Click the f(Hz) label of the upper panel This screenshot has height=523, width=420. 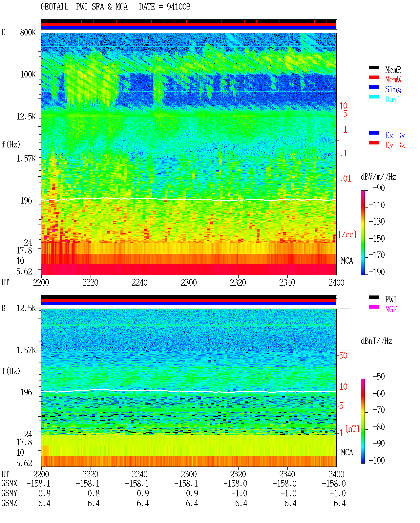[x=11, y=144]
